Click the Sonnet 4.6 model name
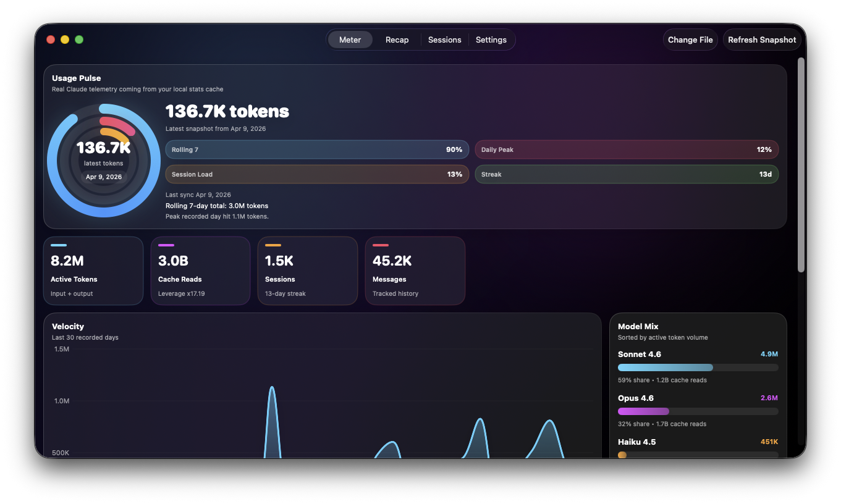Image resolution: width=841 pixels, height=504 pixels. (640, 355)
